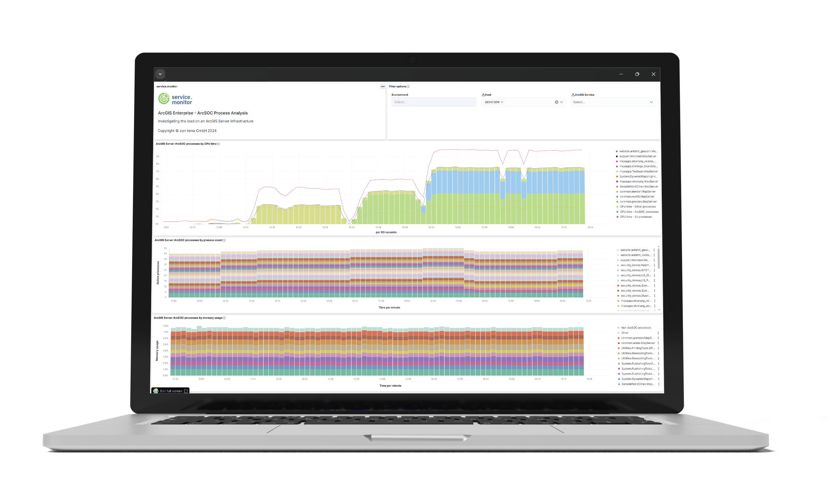Screen dimensions: 829x504
Task: Click the warning icon beside the Host label
Action: tap(483, 94)
